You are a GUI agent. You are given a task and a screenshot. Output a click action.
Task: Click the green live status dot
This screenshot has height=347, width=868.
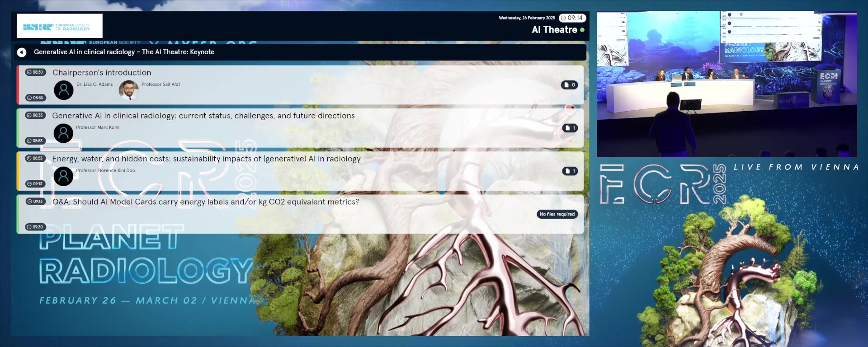582,30
